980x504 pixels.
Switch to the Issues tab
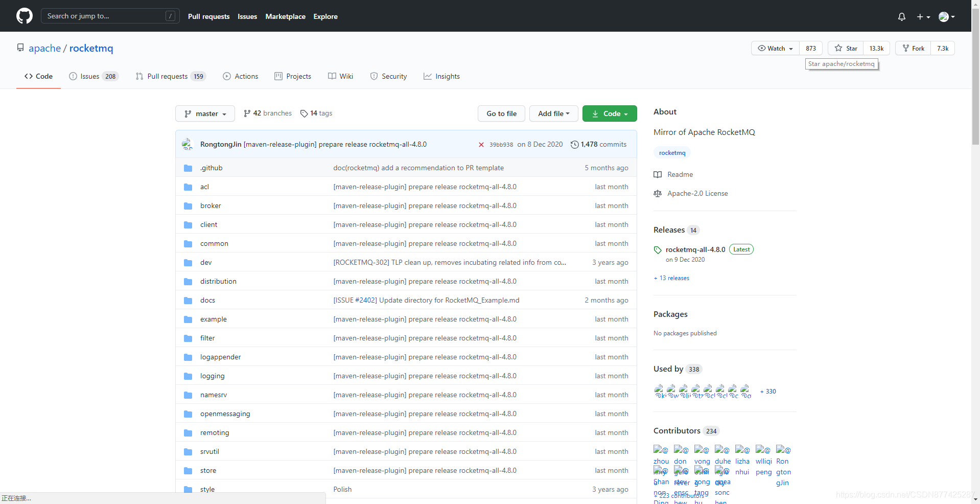point(94,76)
